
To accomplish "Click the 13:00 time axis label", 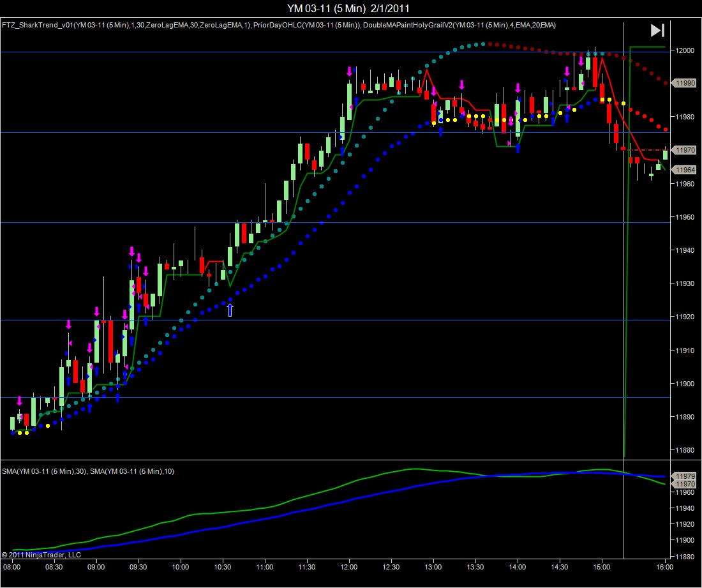I will [433, 567].
